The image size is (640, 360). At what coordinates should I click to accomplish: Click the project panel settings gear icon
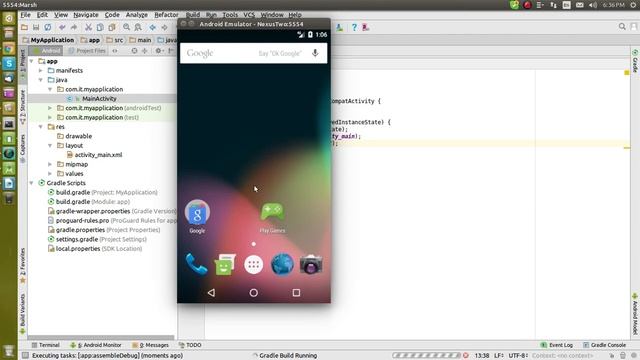coord(158,51)
